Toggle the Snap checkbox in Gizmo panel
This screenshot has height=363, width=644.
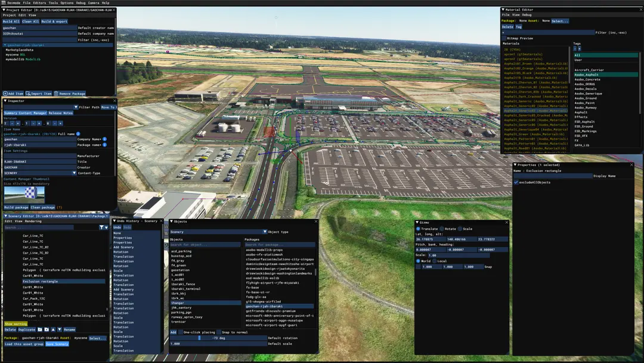coord(418,267)
